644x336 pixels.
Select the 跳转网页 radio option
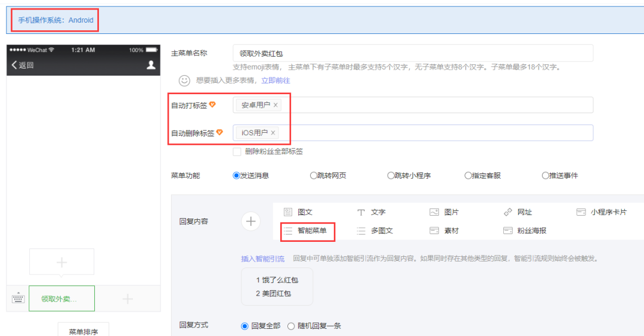[x=314, y=176]
